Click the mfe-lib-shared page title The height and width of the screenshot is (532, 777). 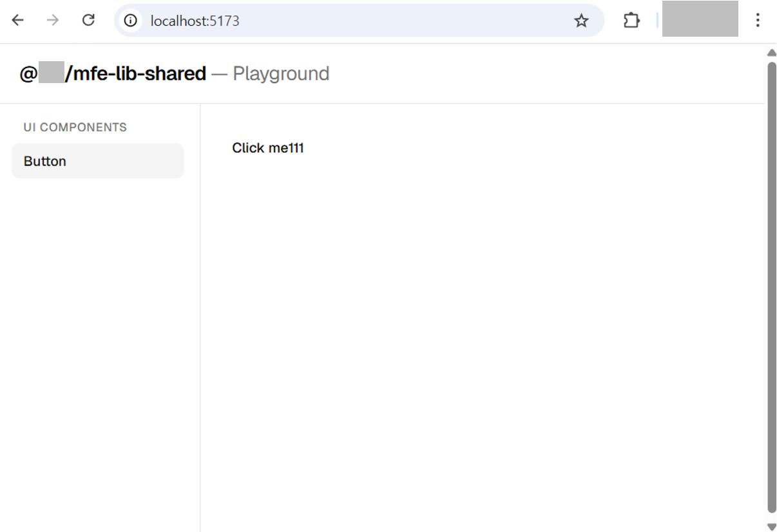point(135,74)
